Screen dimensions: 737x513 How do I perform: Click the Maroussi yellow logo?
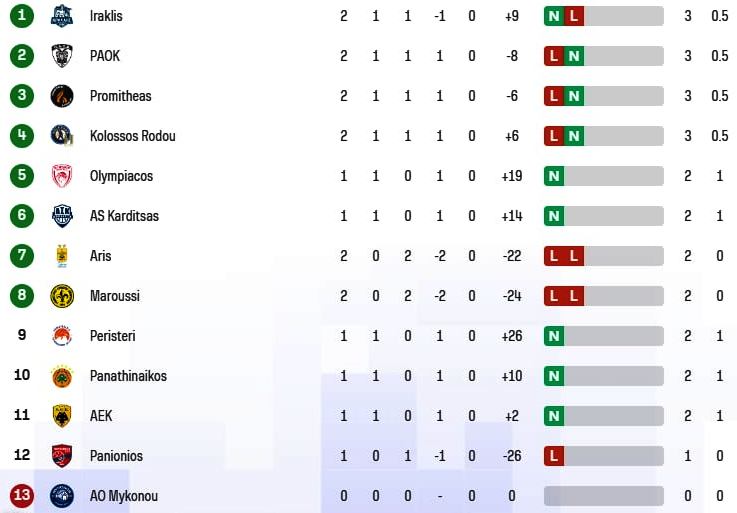pyautogui.click(x=62, y=296)
